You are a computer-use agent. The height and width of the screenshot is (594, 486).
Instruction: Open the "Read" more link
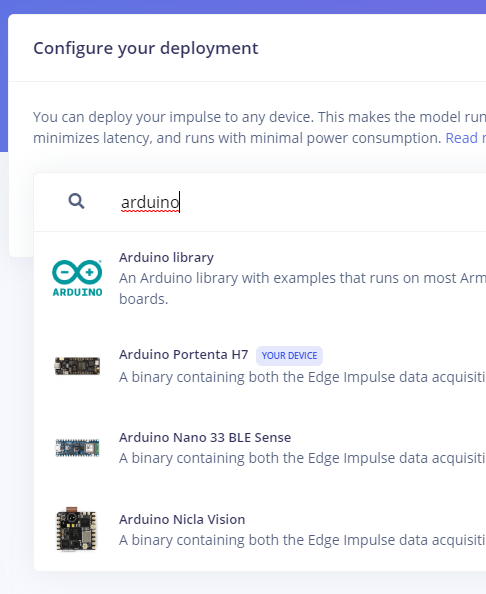coord(466,138)
